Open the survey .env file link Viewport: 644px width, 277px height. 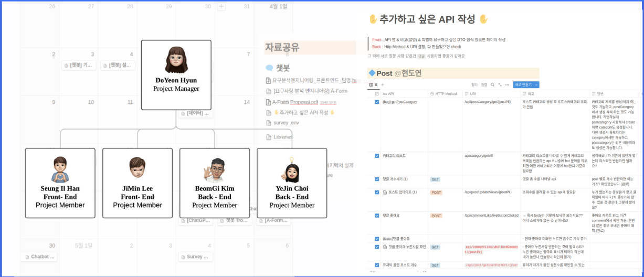[286, 123]
